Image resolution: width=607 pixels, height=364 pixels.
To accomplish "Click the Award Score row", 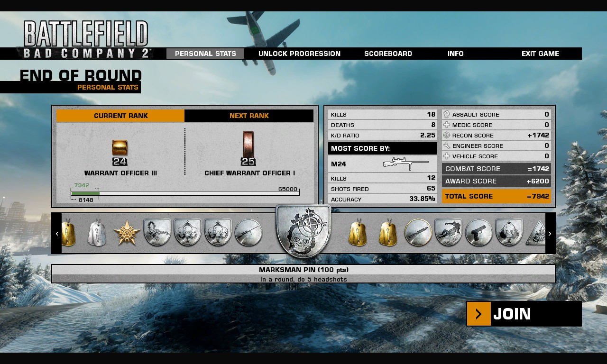I will coord(497,181).
